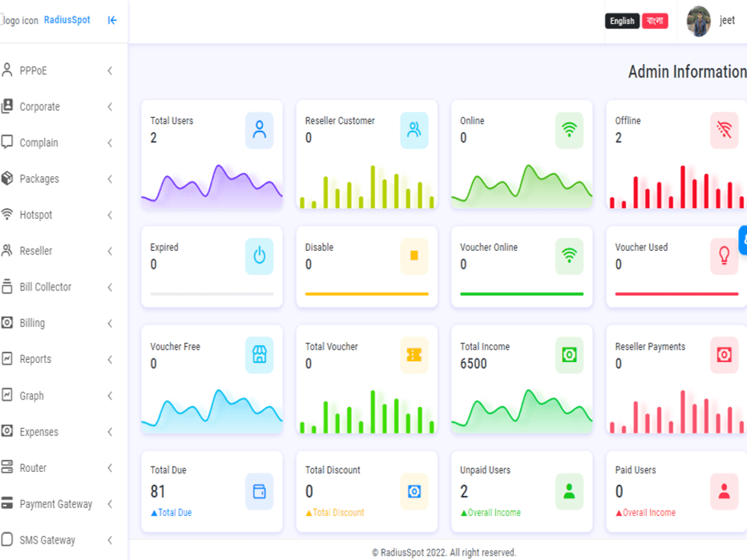
Task: Expand the Packages menu chevron
Action: click(110, 179)
